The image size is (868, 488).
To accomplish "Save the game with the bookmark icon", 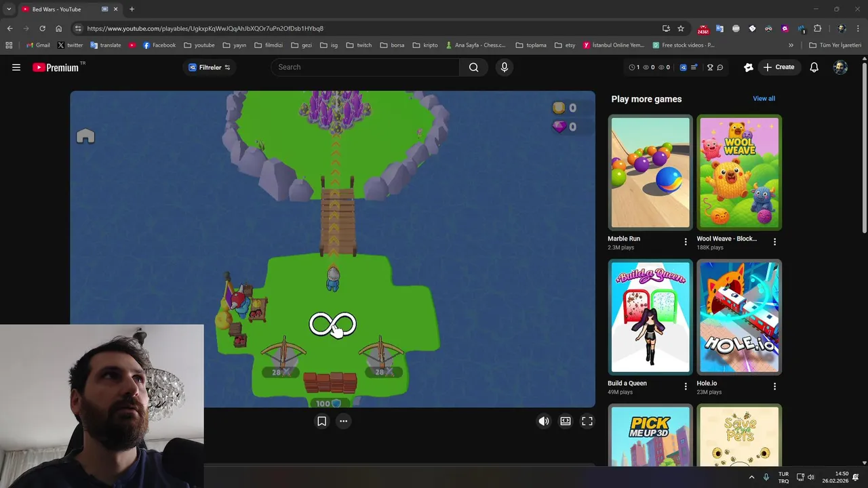I will 321,421.
